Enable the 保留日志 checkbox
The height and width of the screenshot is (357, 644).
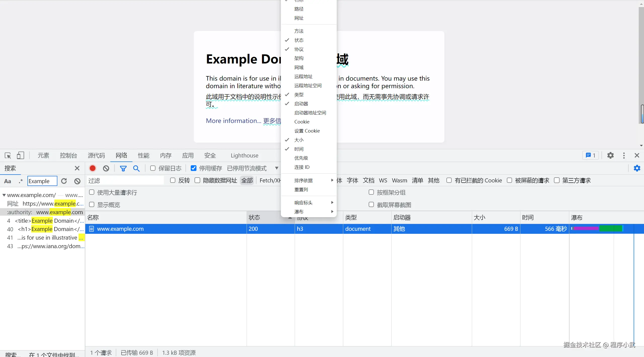[x=153, y=168]
